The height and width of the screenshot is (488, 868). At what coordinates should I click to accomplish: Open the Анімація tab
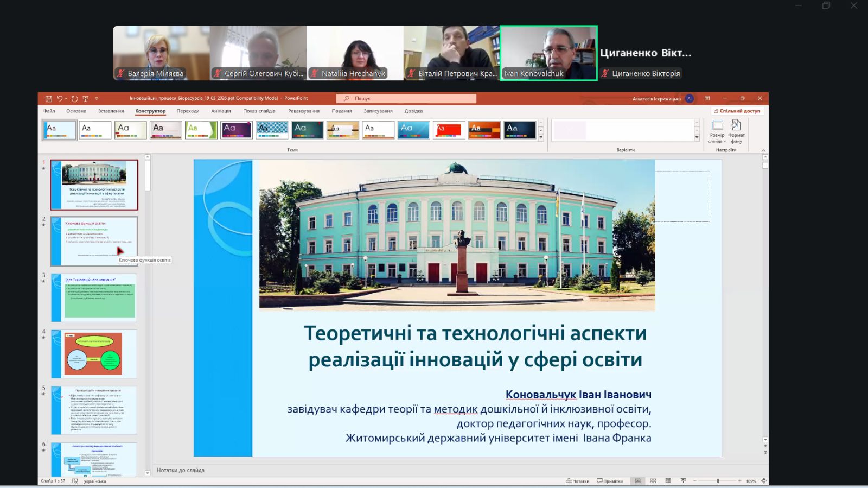pos(221,111)
